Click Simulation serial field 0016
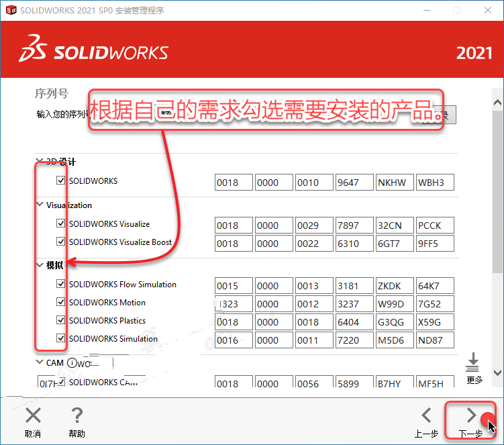The height and width of the screenshot is (445, 504). 234,340
